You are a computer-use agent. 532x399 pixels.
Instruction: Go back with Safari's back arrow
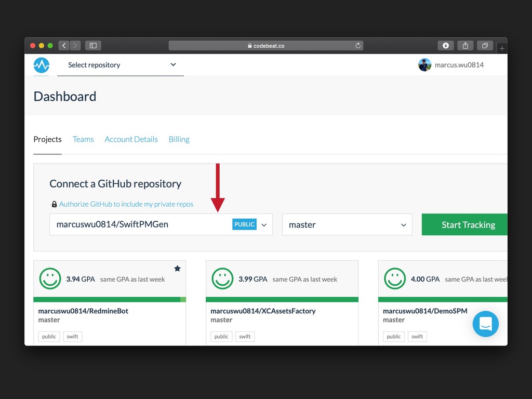[x=64, y=46]
